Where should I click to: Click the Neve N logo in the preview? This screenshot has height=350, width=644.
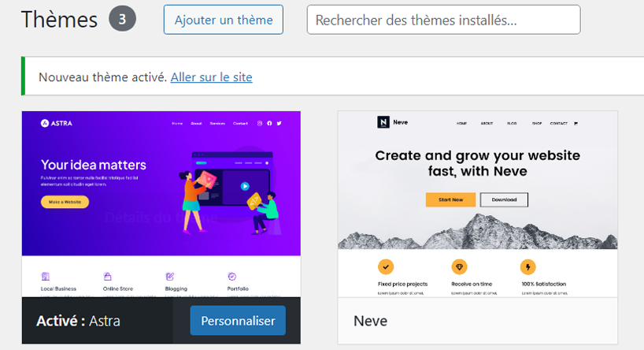[x=383, y=122]
